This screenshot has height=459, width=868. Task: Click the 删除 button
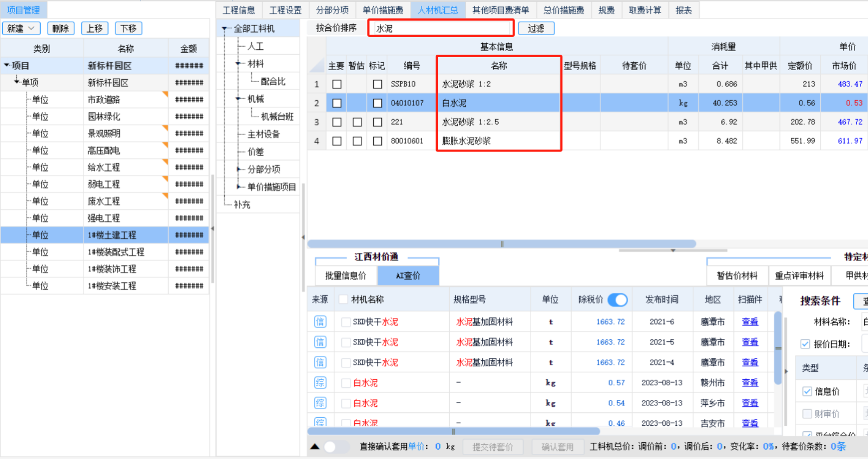(61, 28)
